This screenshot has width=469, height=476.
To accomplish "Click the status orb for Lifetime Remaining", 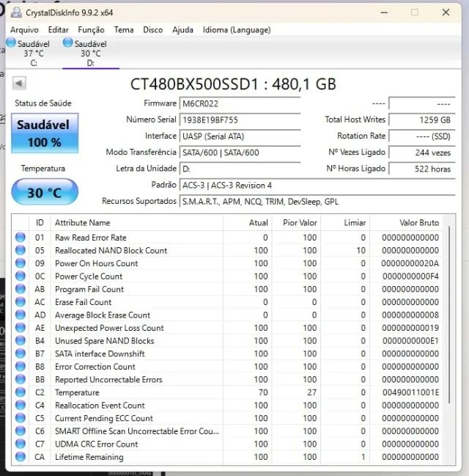I will 21,457.
